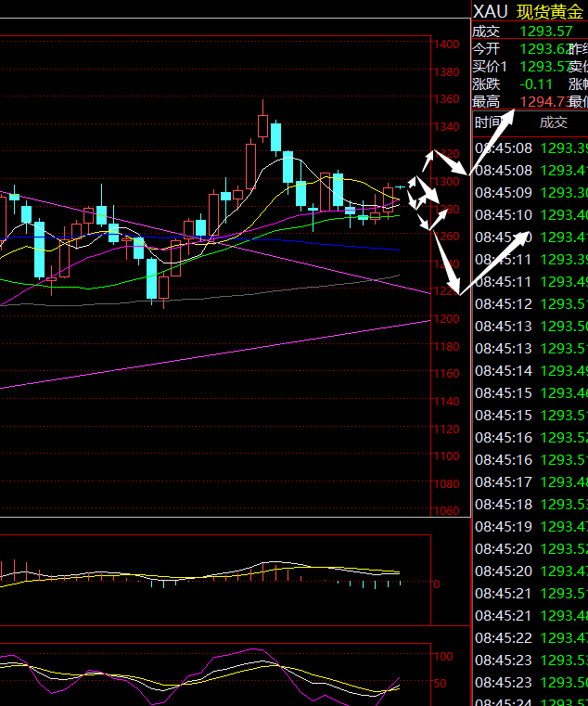Select the 08:45:15 row priced 1293.46
Image resolution: width=588 pixels, height=706 pixels.
pyautogui.click(x=530, y=393)
